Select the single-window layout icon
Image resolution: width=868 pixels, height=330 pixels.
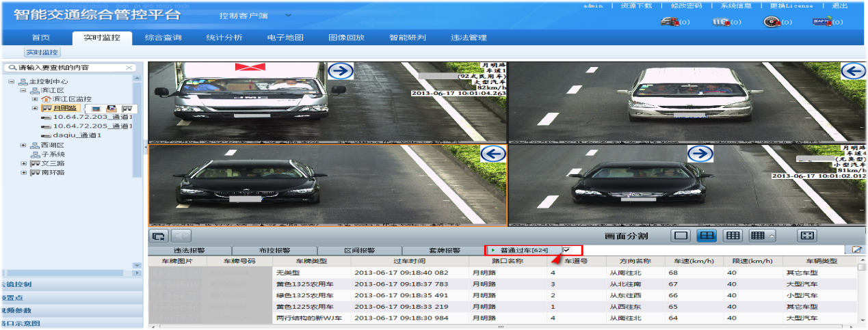point(681,236)
